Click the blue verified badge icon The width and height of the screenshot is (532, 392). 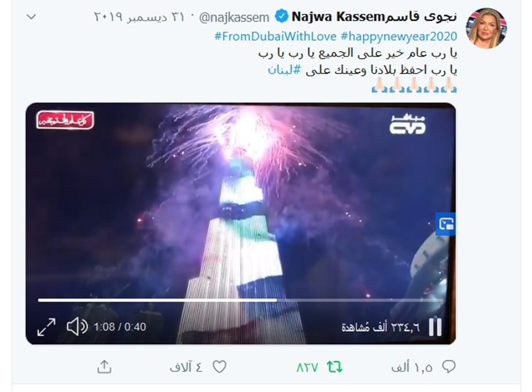tap(282, 16)
